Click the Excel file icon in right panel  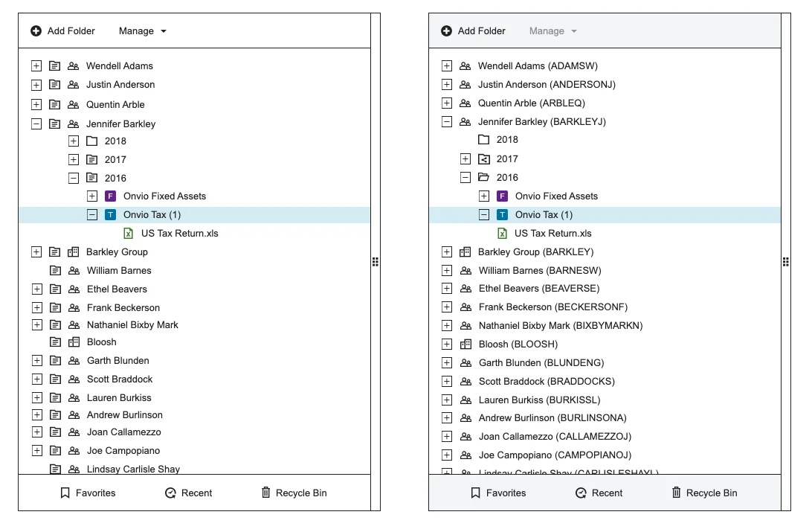pyautogui.click(x=502, y=234)
